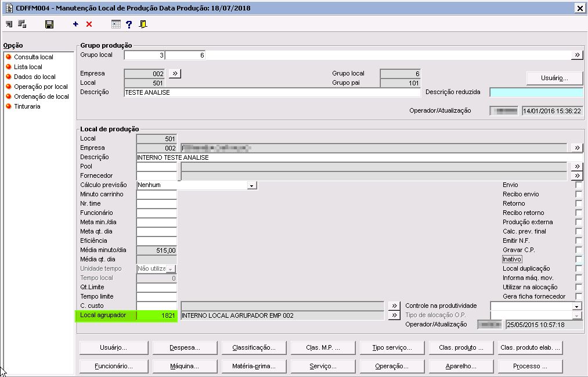Click the window title bar document icon
This screenshot has height=377, width=588.
[9, 8]
